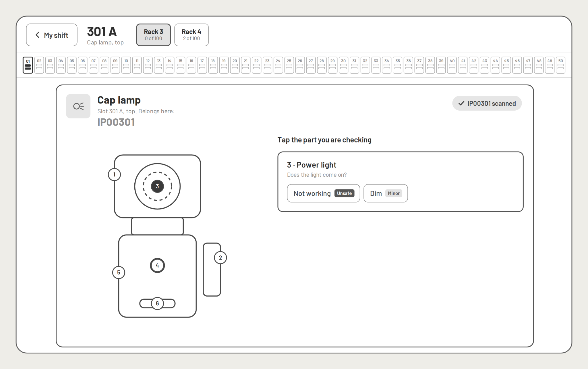Select slot 31 in the rack strip
The width and height of the screenshot is (588, 369).
[354, 65]
